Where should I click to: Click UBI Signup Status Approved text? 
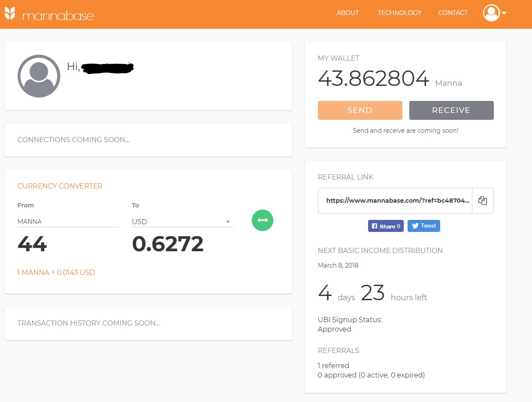350,324
